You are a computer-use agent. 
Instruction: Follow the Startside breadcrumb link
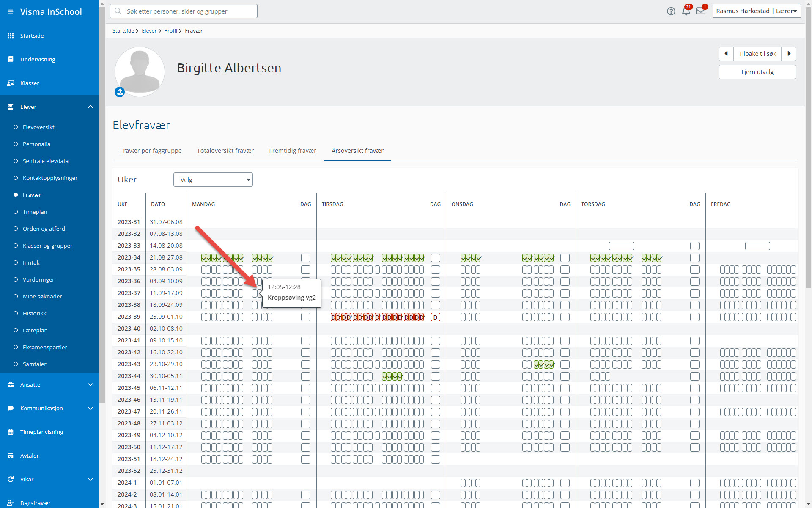[123, 31]
